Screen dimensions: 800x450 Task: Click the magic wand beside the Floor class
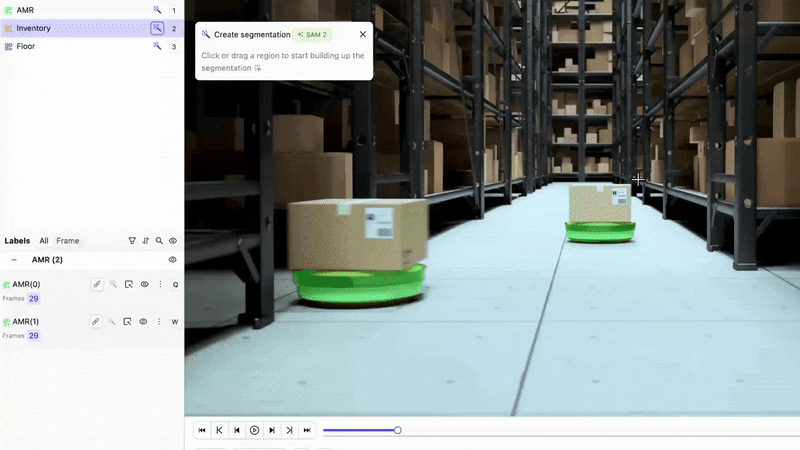(x=157, y=46)
